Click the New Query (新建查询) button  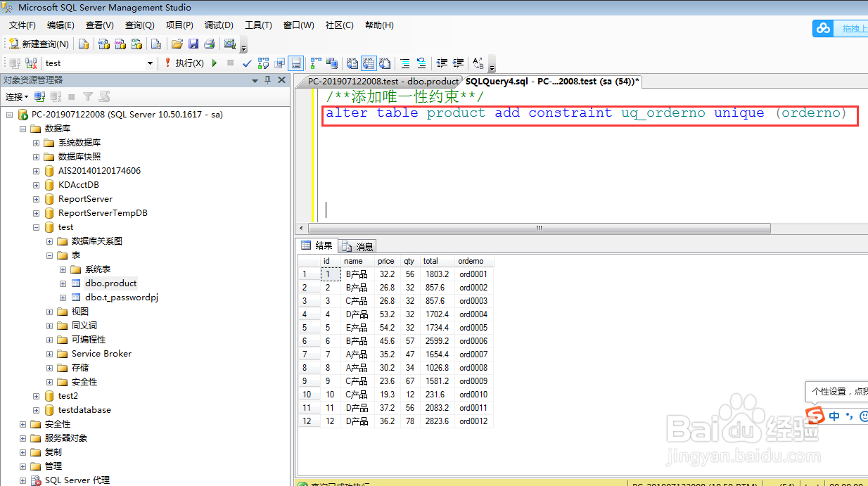click(39, 44)
